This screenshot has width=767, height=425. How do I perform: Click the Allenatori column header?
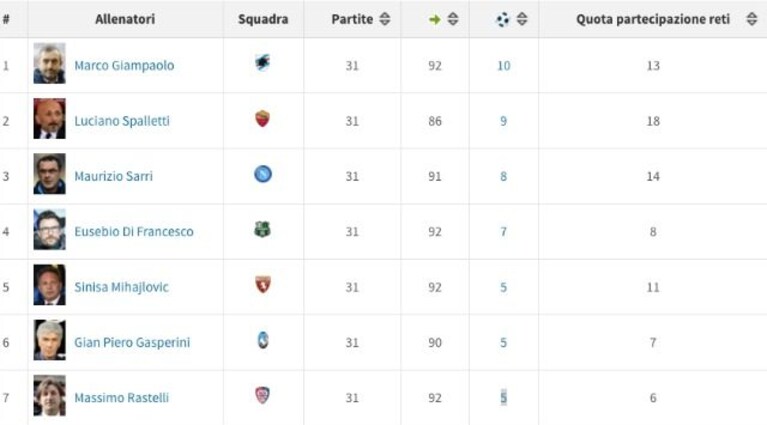125,19
